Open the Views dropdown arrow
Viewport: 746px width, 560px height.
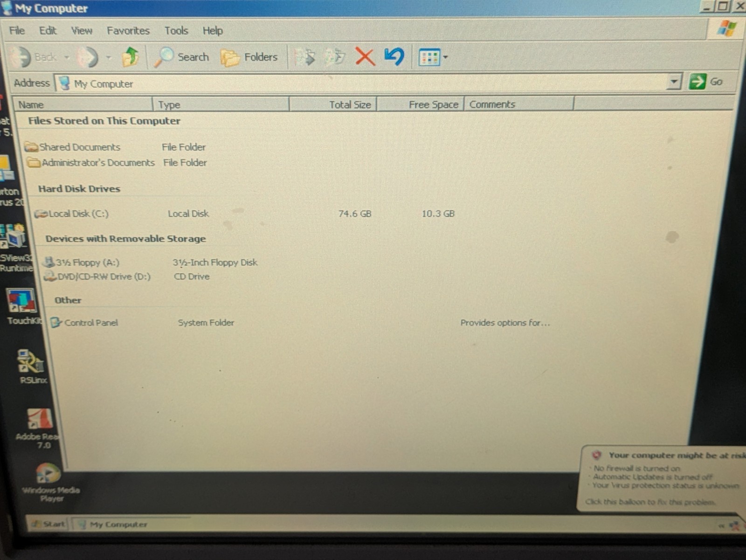pos(445,57)
